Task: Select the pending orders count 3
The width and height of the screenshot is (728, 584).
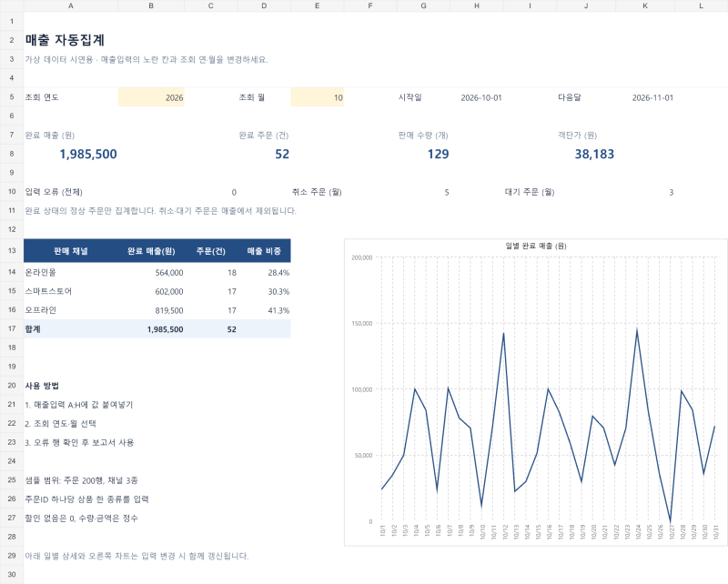Action: click(671, 192)
